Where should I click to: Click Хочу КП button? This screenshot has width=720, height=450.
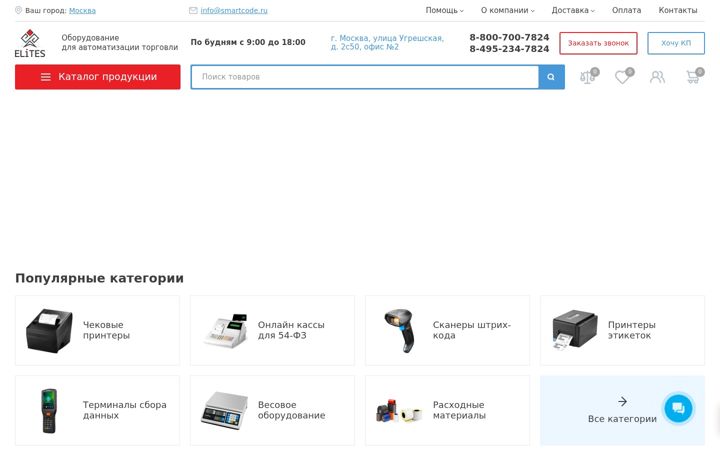click(x=676, y=43)
